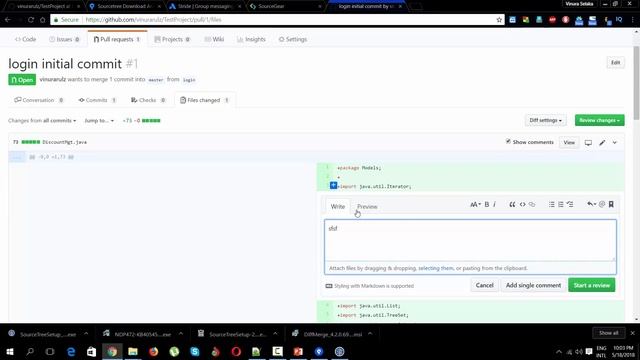Insert a quote in the comment
The image size is (640, 360).
point(512,204)
